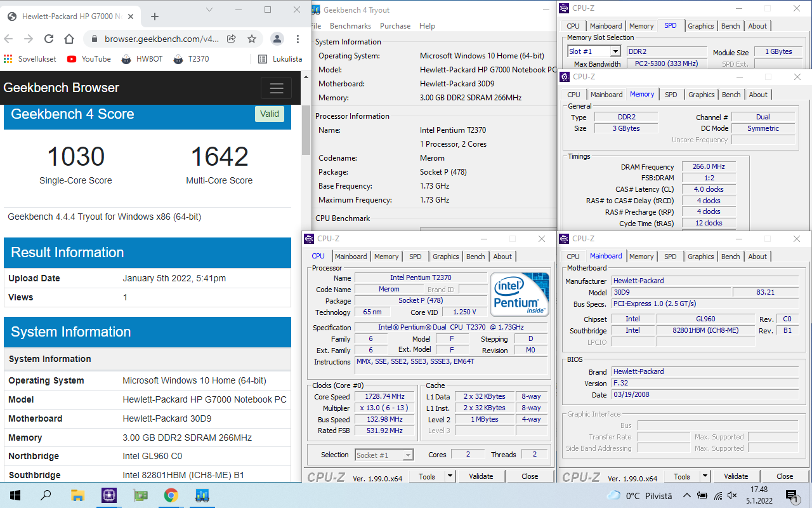Expand the Socket #1 selection dropdown
This screenshot has height=508, width=812.
click(408, 455)
